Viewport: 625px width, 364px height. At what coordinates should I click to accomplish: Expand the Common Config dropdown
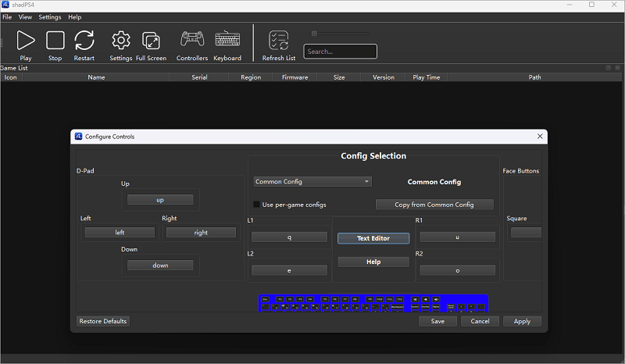click(312, 181)
